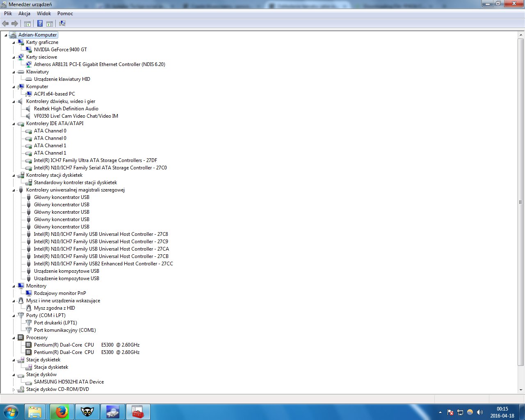Click the scan for hardware changes icon
This screenshot has width=525, height=420.
(x=62, y=24)
